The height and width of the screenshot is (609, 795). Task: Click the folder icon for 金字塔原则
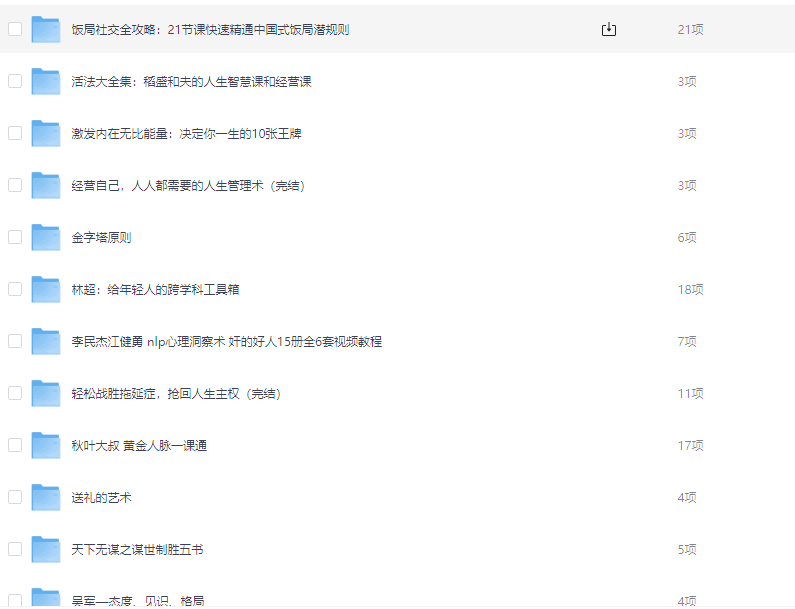pyautogui.click(x=46, y=238)
